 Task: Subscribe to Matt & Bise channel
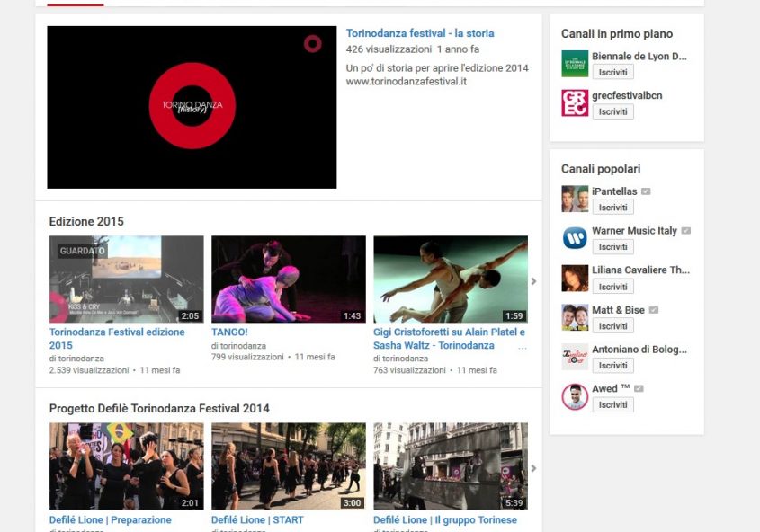(612, 326)
